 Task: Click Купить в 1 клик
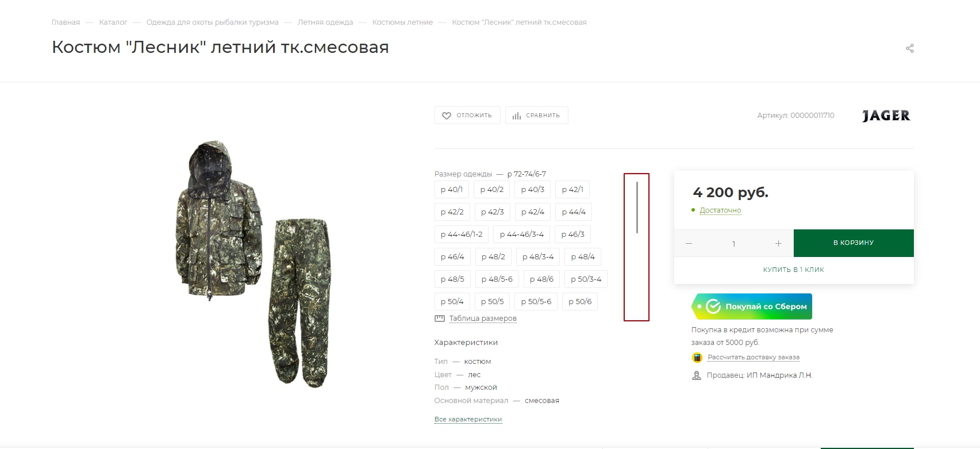[794, 270]
